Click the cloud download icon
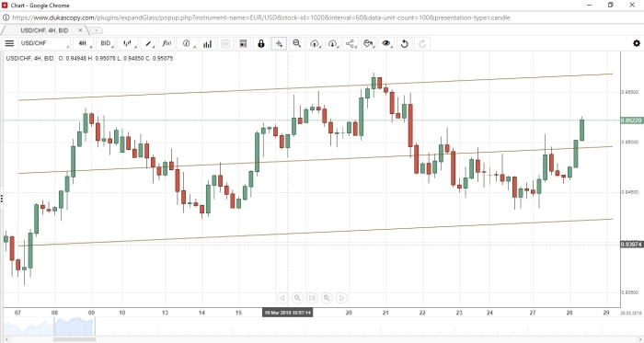The height and width of the screenshot is (343, 644). [x=333, y=43]
